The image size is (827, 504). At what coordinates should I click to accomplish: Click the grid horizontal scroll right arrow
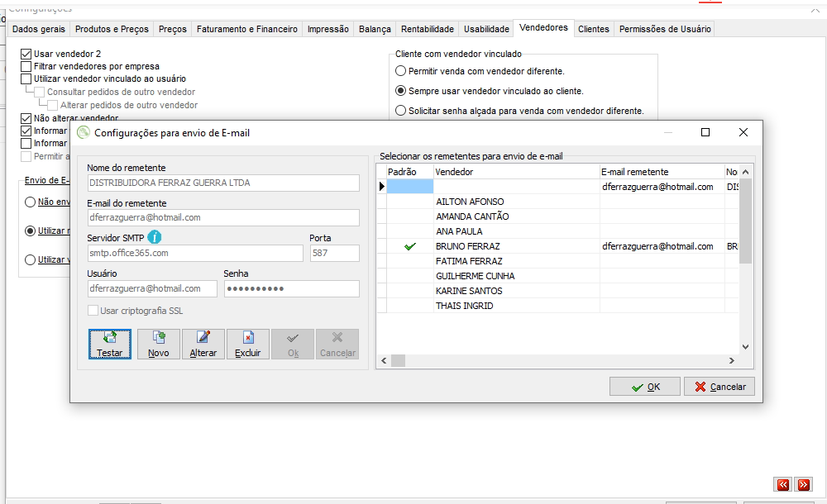tap(732, 360)
